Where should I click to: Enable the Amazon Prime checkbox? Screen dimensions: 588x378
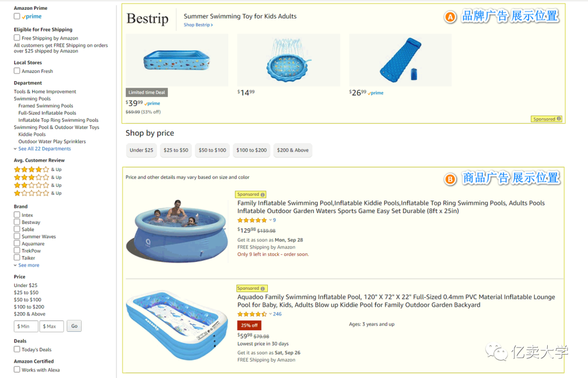click(17, 16)
